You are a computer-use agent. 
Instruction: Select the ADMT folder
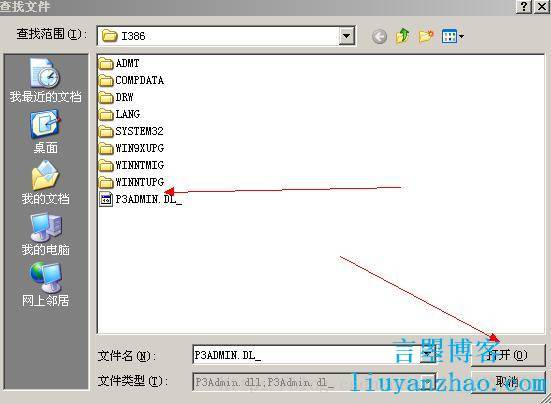119,64
